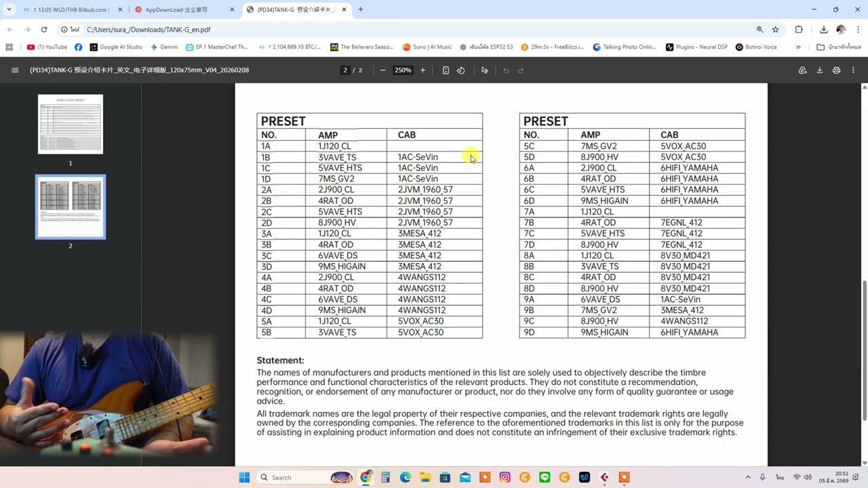Open EP.1 MasterChef bookmark

[x=216, y=47]
